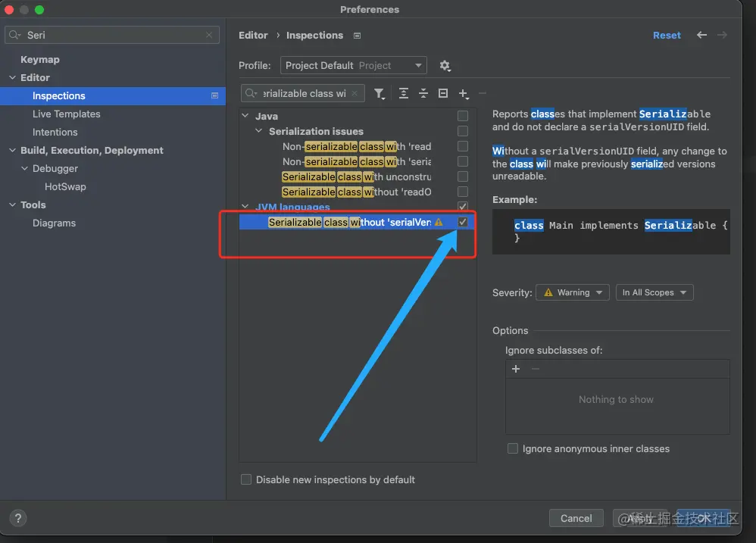Select Serializable class without 'serialVer row
756x543 pixels.
click(357, 222)
